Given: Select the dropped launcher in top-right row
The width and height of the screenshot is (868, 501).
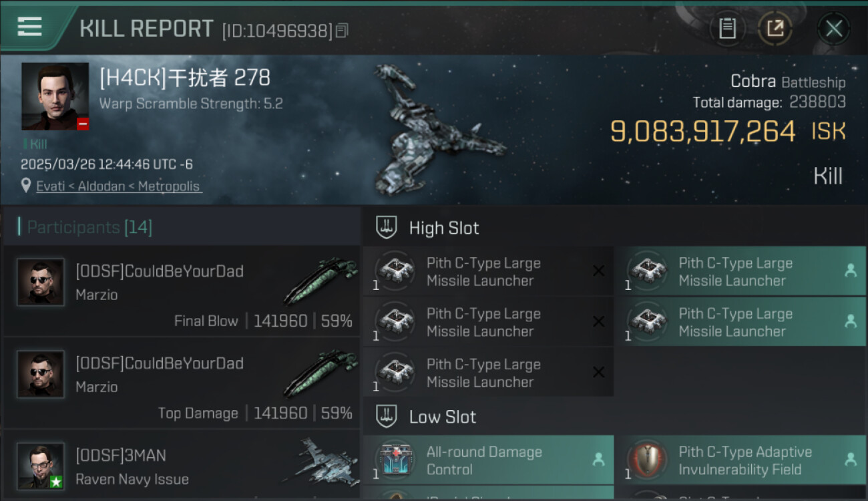Looking at the screenshot, I should [x=740, y=271].
